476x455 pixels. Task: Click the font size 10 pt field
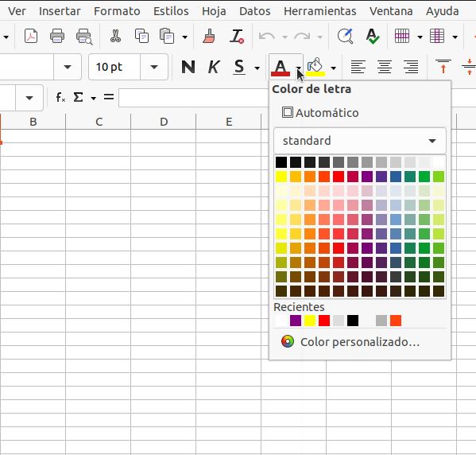coord(114,67)
